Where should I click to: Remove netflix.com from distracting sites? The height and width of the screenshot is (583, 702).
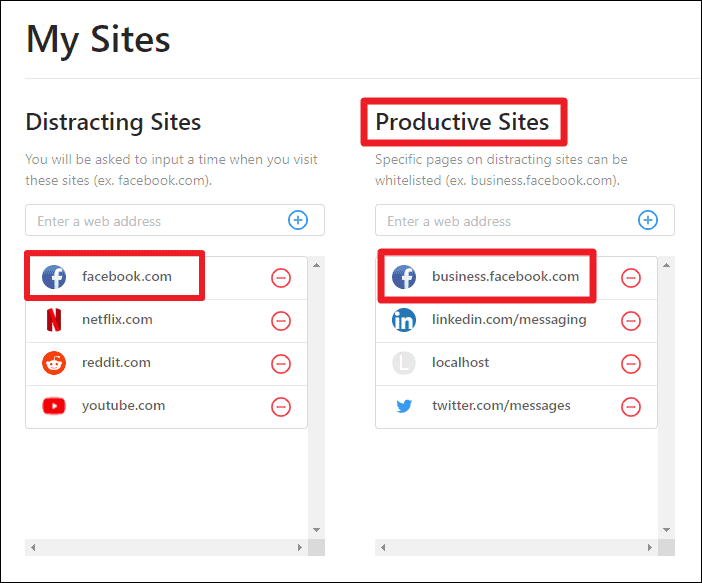(281, 321)
